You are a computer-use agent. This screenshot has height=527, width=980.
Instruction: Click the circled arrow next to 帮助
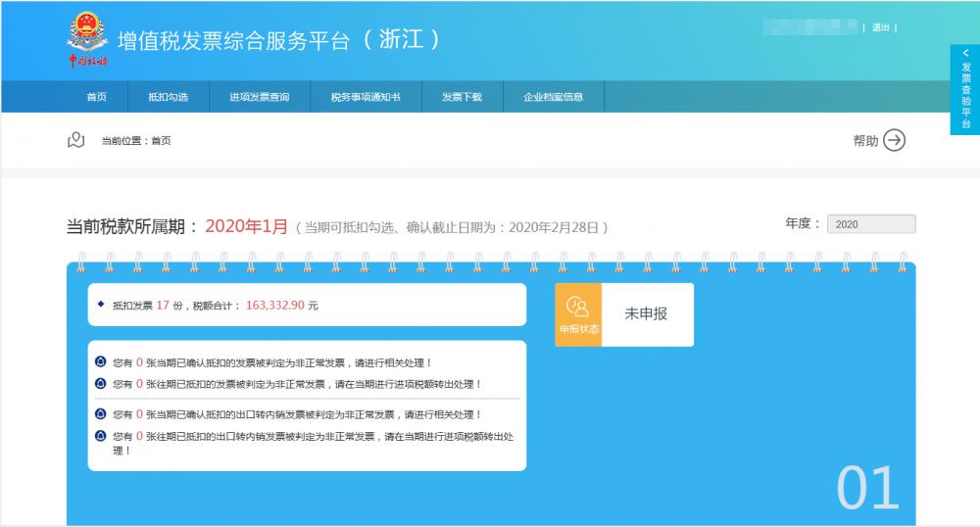(x=894, y=140)
